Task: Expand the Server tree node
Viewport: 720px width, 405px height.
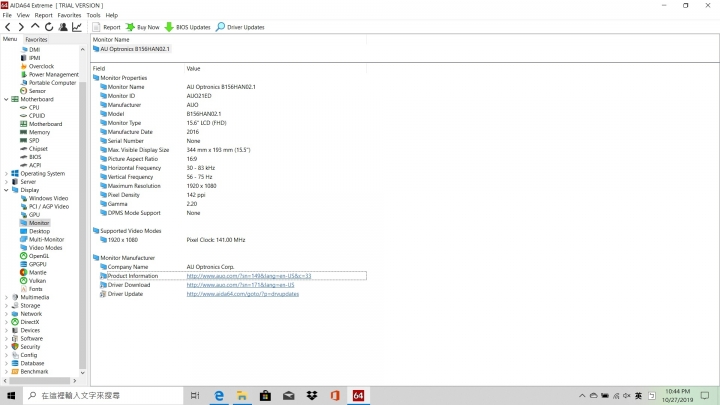Action: click(x=6, y=182)
